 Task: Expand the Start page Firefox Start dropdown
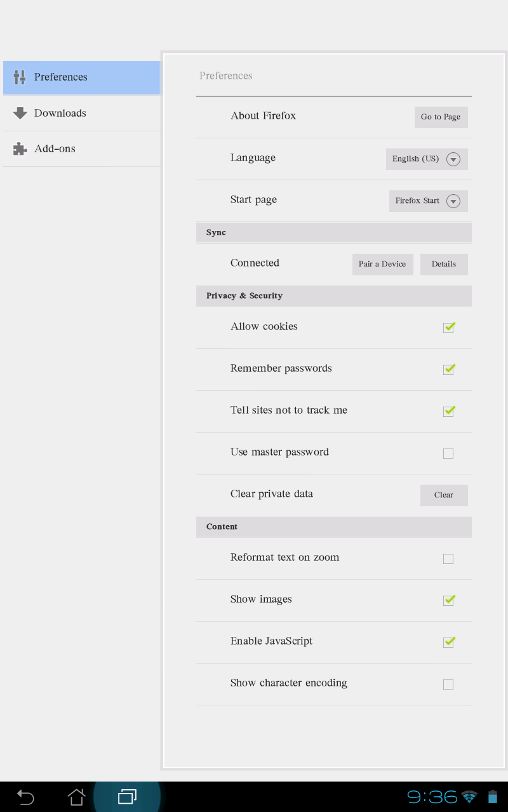[428, 201]
